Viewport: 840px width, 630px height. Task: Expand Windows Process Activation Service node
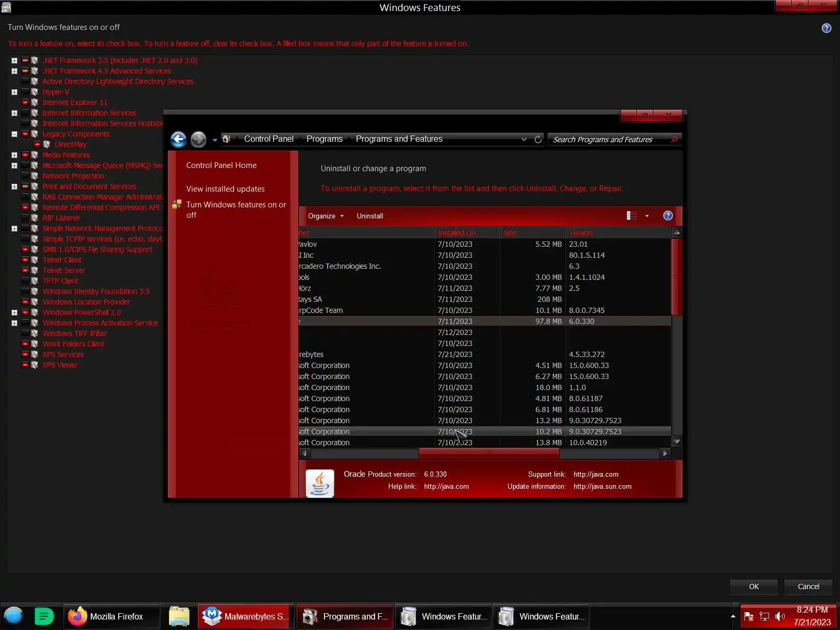pyautogui.click(x=15, y=323)
